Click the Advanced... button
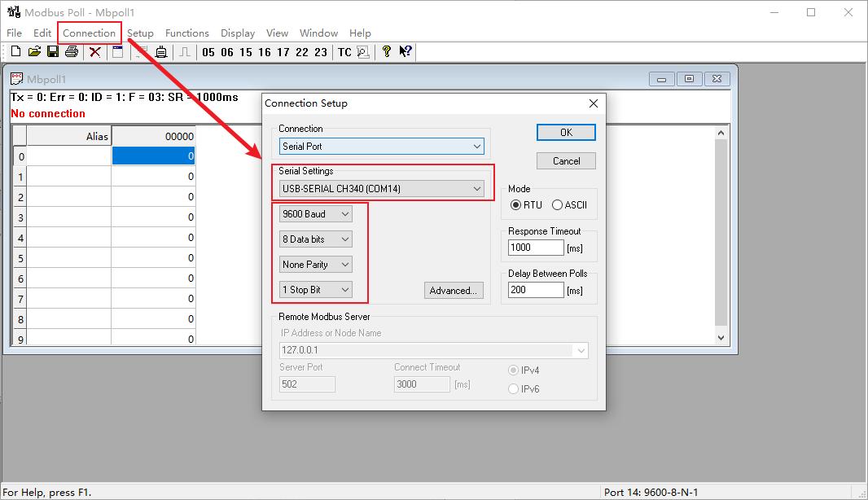Viewport: 868px width, 500px height. (x=454, y=291)
